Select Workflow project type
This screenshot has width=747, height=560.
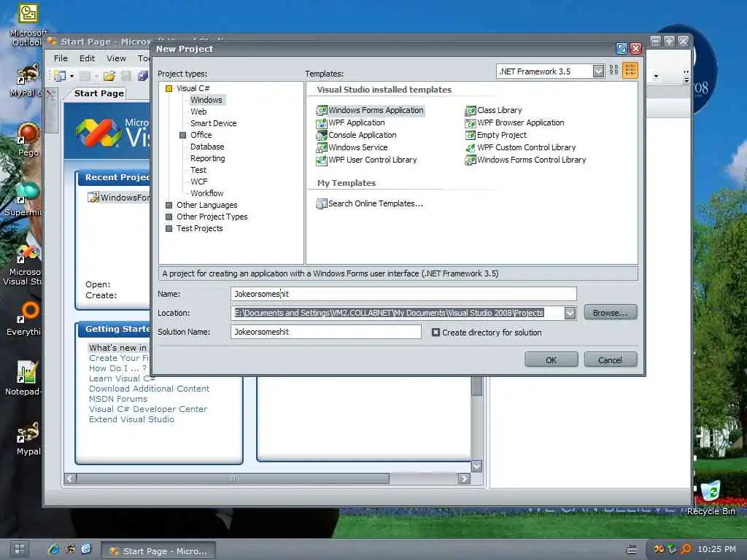point(206,193)
